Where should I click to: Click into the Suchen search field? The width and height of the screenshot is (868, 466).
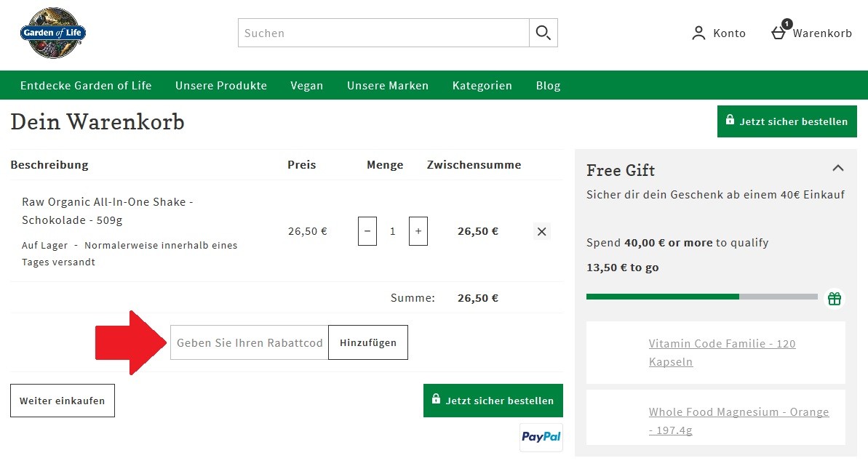tap(383, 33)
